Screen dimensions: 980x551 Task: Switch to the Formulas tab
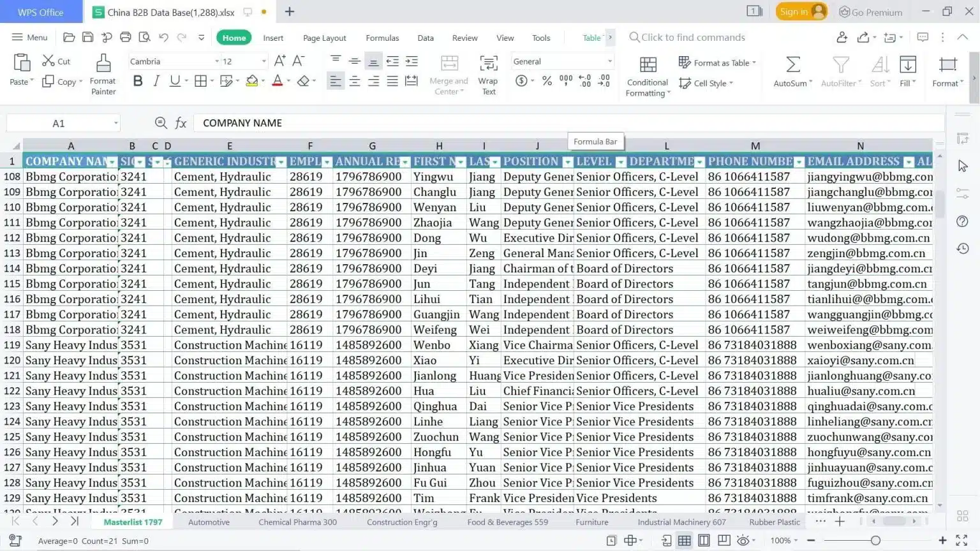tap(382, 38)
